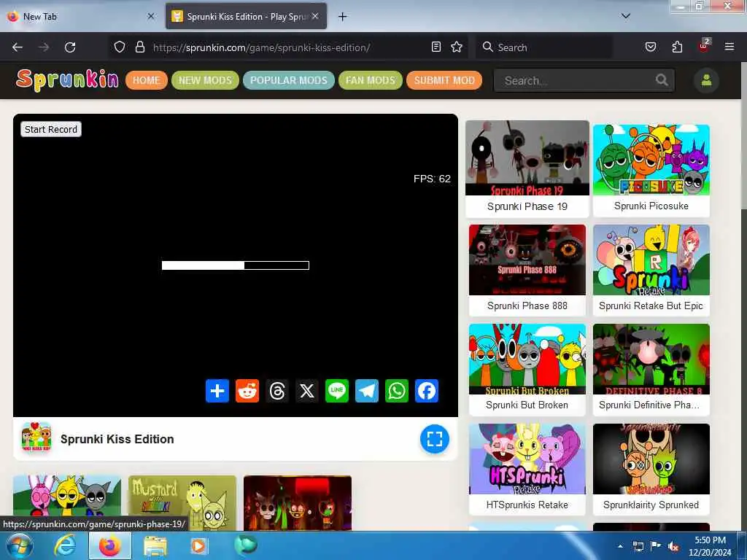Bookmark this page with the star icon
Image resolution: width=747 pixels, height=560 pixels.
click(457, 47)
